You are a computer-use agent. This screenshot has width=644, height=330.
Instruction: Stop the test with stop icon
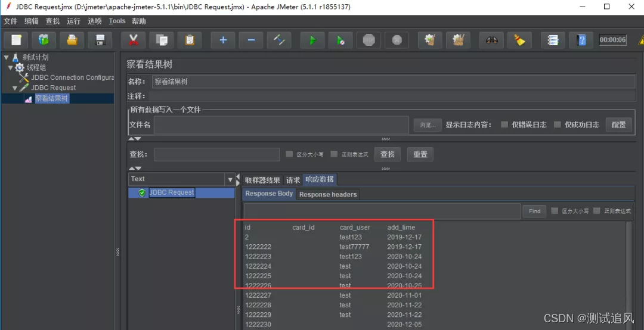(369, 40)
